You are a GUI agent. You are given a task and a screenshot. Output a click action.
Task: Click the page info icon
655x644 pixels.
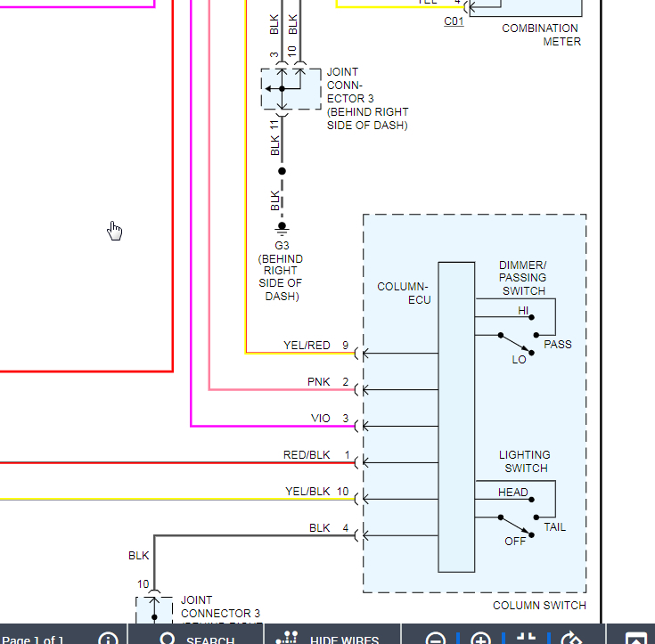108,639
